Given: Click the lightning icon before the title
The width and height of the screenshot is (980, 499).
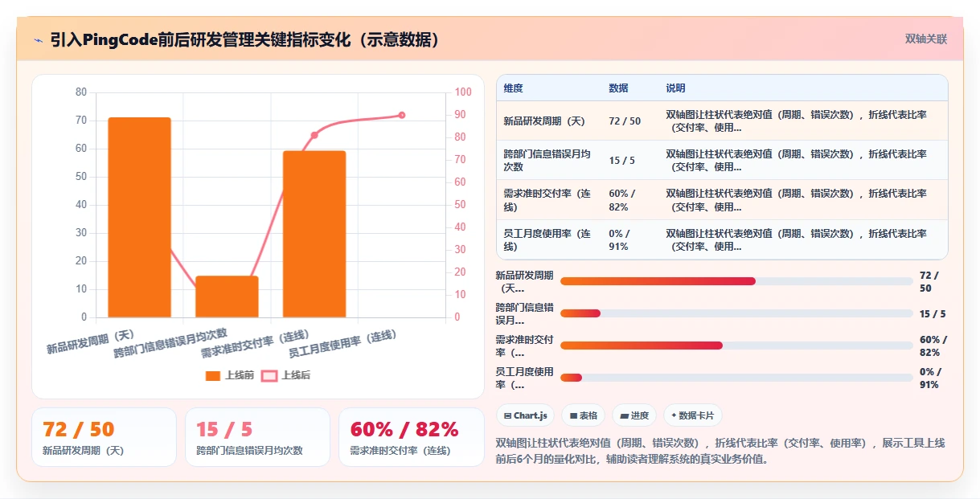Looking at the screenshot, I should (x=39, y=39).
